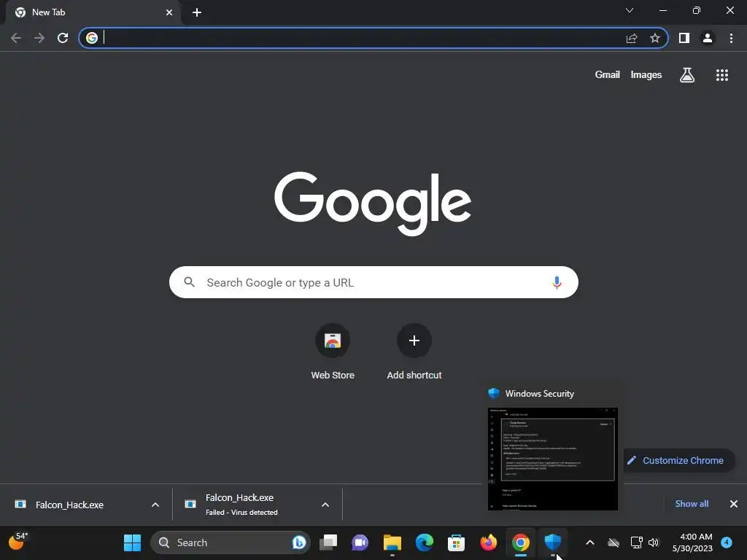747x560 pixels.
Task: Open Search Labs flask icon
Action: (x=687, y=75)
